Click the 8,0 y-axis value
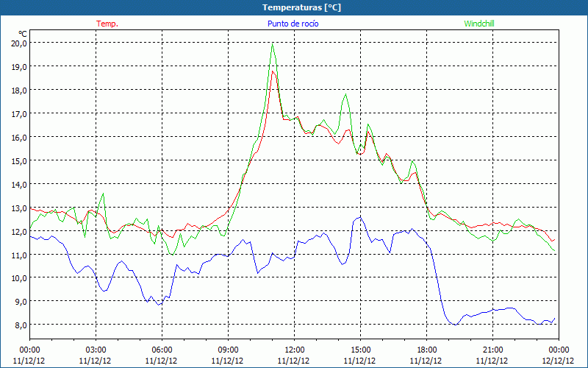 (21, 325)
